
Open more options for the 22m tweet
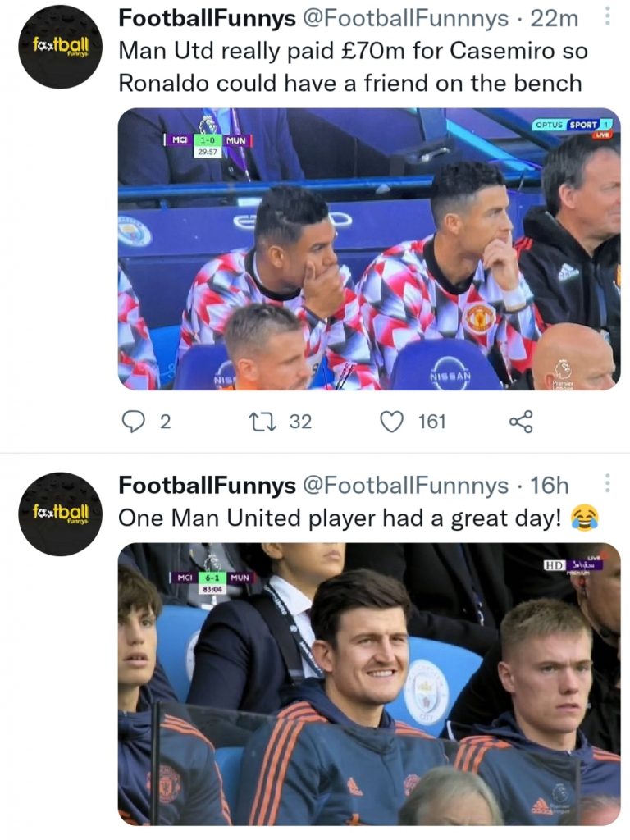point(607,16)
